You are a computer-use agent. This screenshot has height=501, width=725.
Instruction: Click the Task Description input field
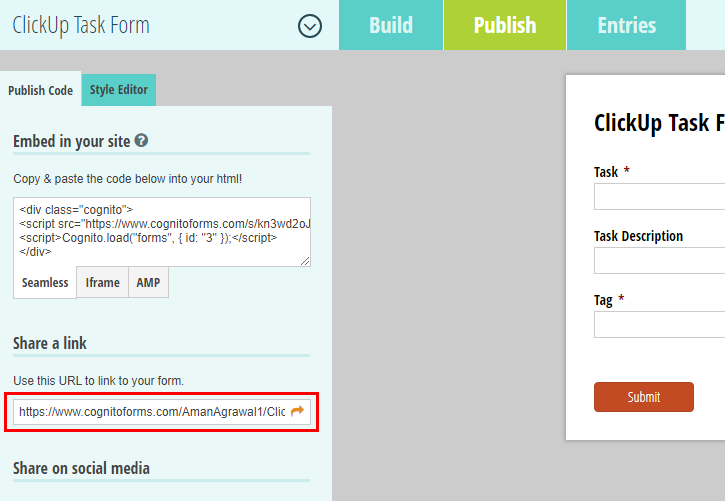659,261
